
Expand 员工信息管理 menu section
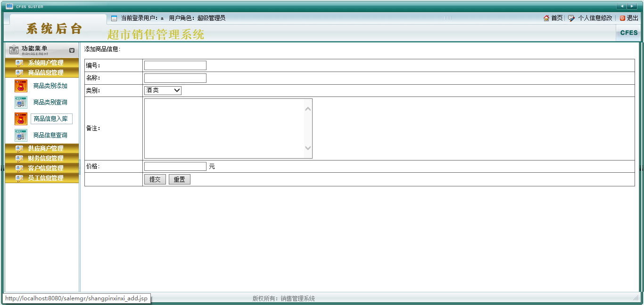point(42,178)
